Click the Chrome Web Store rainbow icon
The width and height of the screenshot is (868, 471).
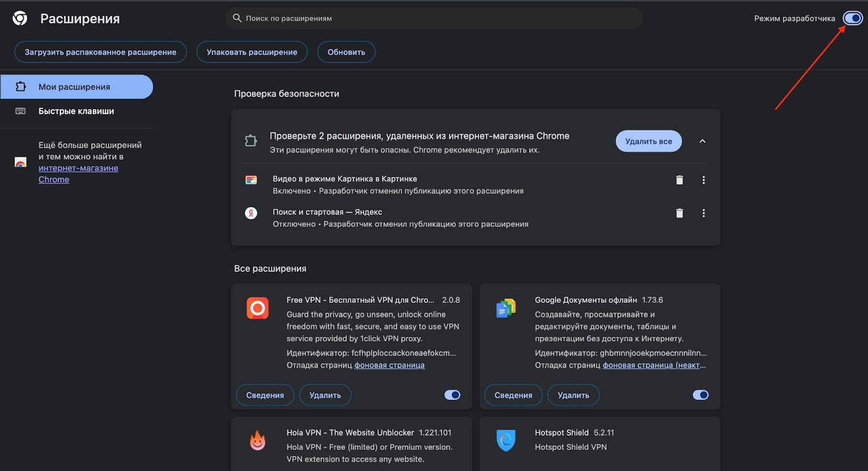tap(21, 162)
